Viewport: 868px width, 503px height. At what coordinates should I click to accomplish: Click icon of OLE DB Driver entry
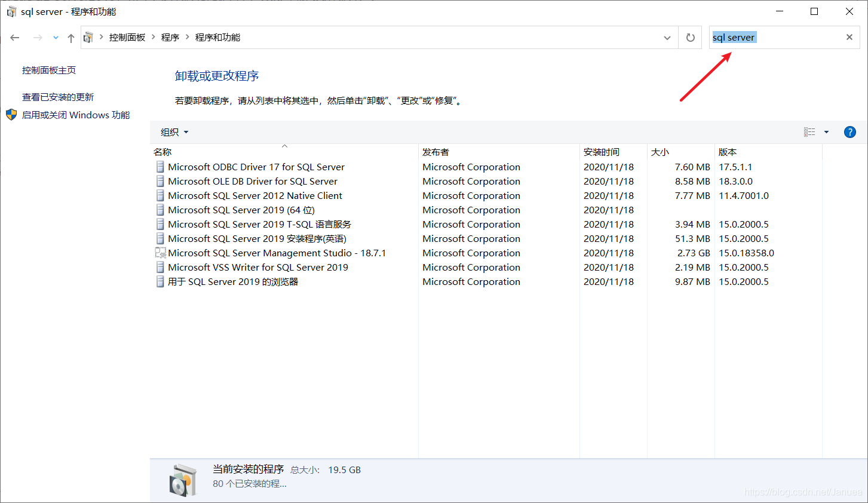[160, 181]
